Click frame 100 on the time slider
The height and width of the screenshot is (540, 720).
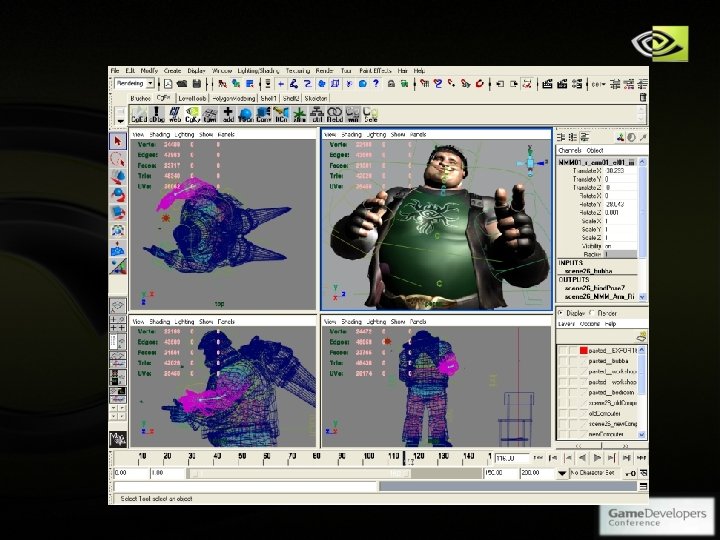pyautogui.click(x=369, y=458)
